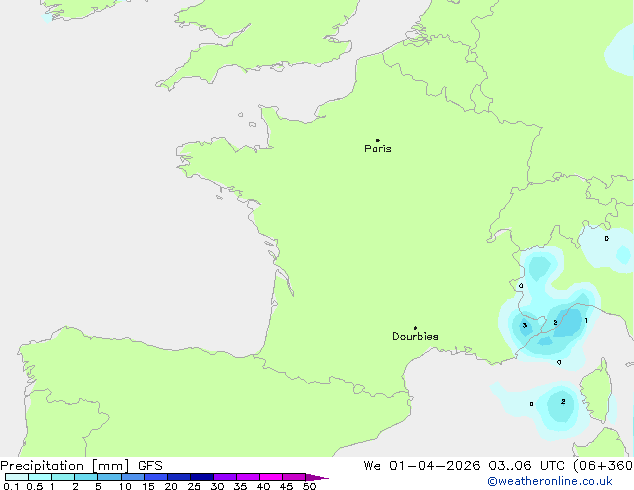Viewport: 634px width, 490px height.
Task: Click the precipitation value '2' west of Corsica
Action: coord(563,401)
